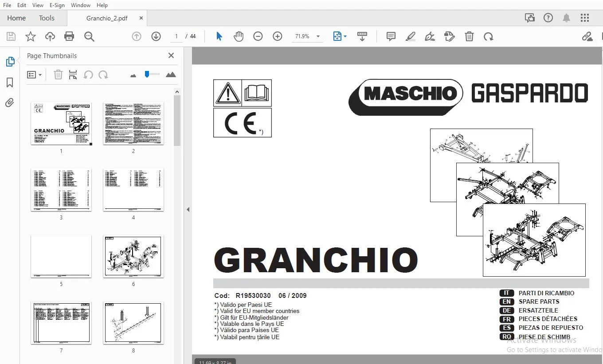The height and width of the screenshot is (364, 603).
Task: Close the Granchio_2.pdf tab
Action: coord(141,18)
